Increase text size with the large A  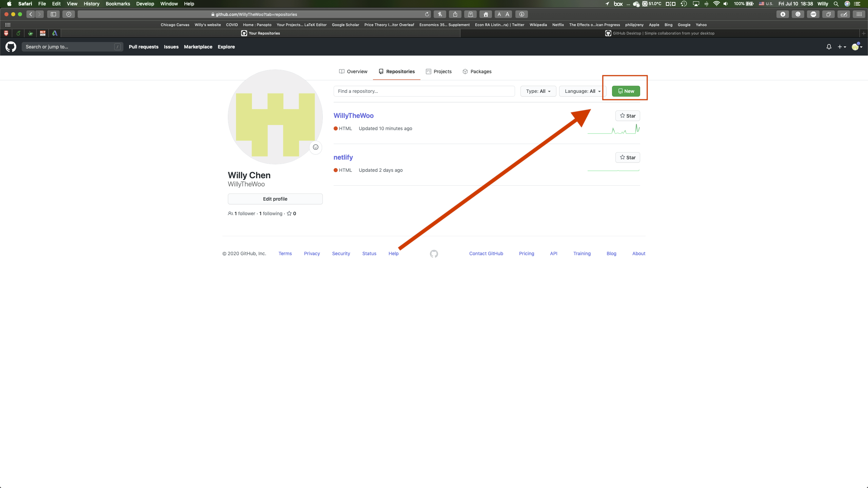click(508, 14)
